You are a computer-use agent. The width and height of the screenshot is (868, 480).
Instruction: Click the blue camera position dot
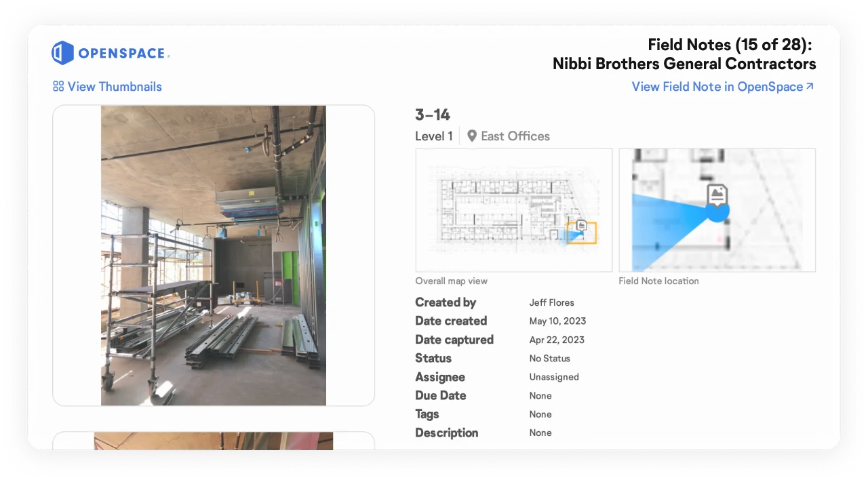tap(717, 211)
